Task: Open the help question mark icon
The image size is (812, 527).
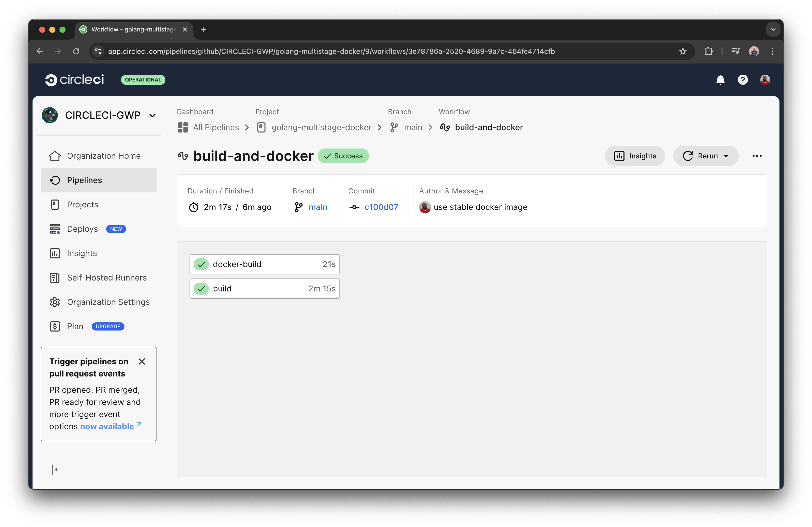Action: click(743, 79)
